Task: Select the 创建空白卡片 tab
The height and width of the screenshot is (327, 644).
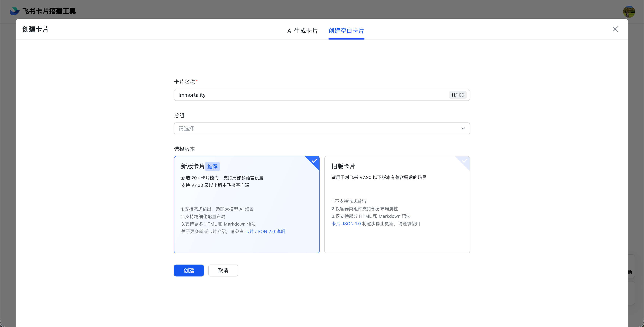Action: coord(346,31)
